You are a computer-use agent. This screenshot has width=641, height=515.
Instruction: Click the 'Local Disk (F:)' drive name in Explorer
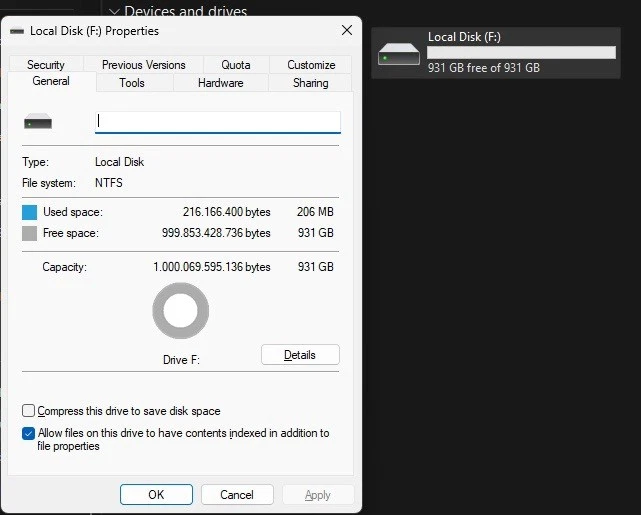[x=464, y=37]
